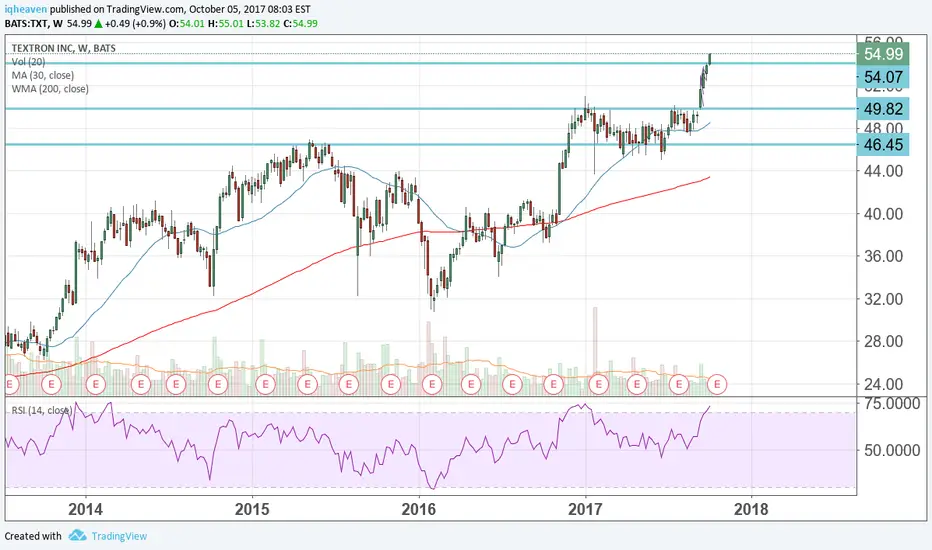Click the 40.00 price axis label
932x550 pixels.
click(883, 214)
